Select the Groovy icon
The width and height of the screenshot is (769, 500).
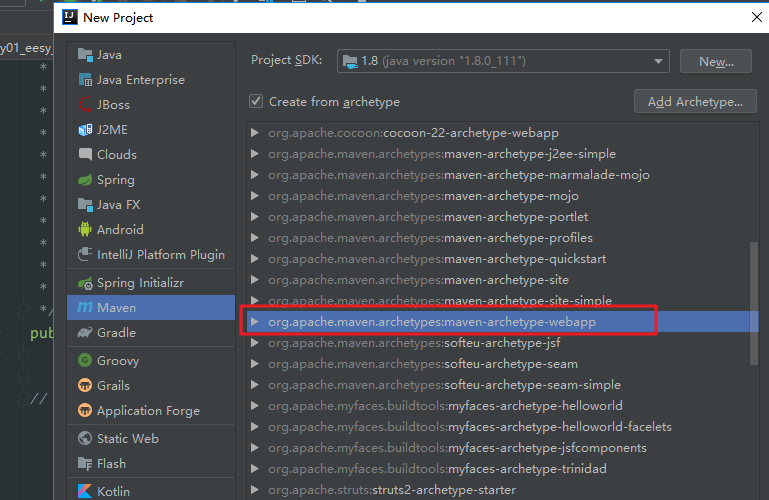[85, 361]
